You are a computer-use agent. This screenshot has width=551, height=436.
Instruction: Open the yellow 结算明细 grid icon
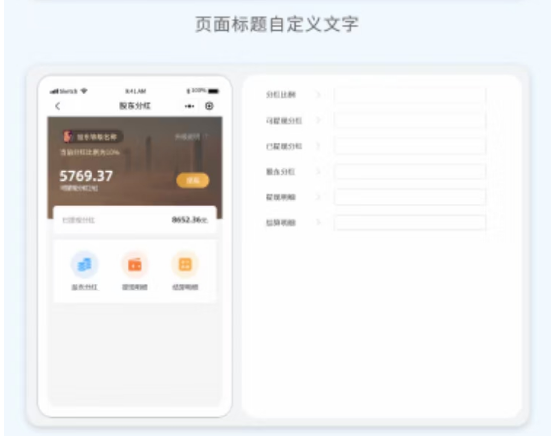[x=185, y=265]
